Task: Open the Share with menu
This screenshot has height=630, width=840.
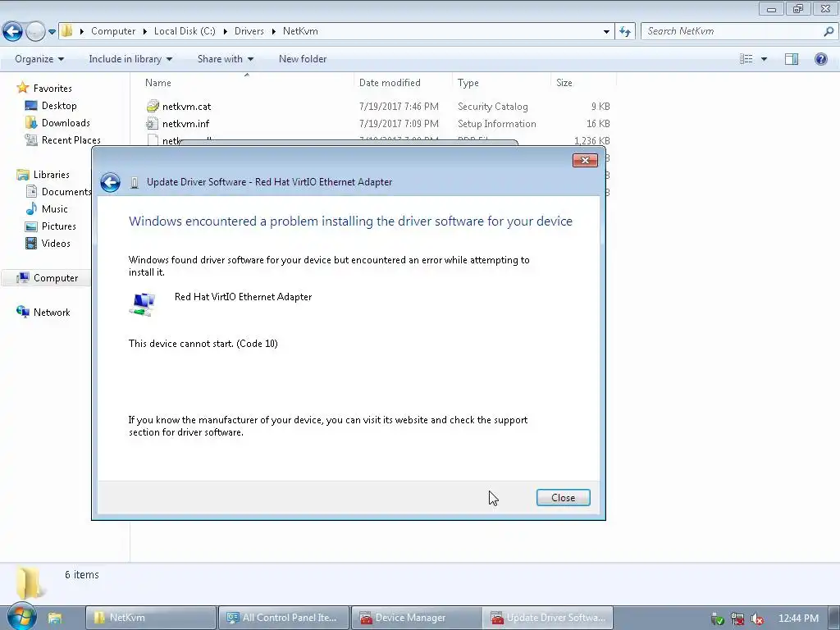Action: [x=225, y=59]
